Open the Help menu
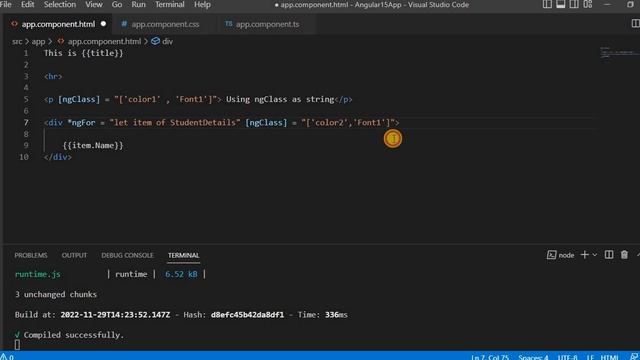The image size is (640, 360). tap(202, 4)
